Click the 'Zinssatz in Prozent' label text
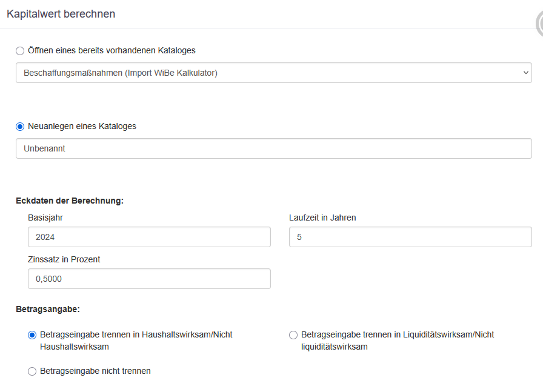Viewport: 543px width, 392px height. pyautogui.click(x=64, y=259)
